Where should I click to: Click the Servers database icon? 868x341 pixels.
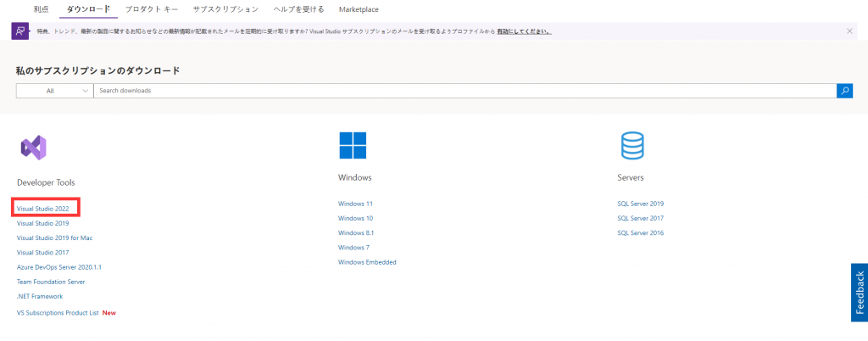pos(632,145)
